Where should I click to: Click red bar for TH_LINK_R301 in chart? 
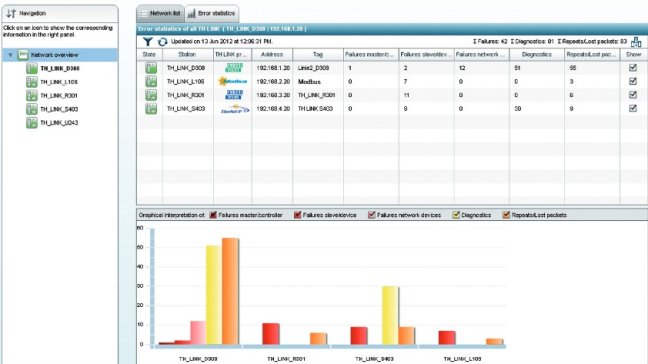[271, 334]
